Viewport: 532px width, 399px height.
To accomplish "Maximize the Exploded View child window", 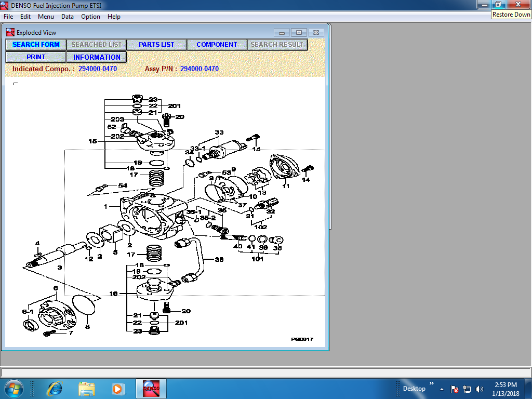I will (299, 33).
